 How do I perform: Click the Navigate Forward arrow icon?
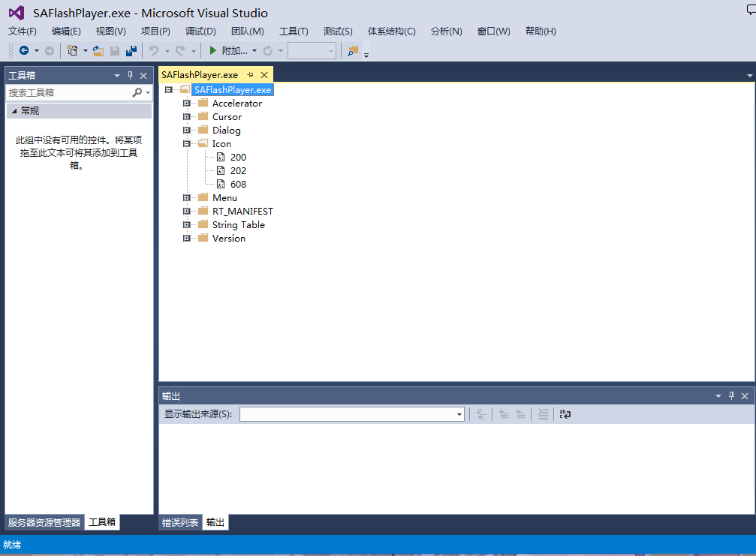click(x=50, y=50)
